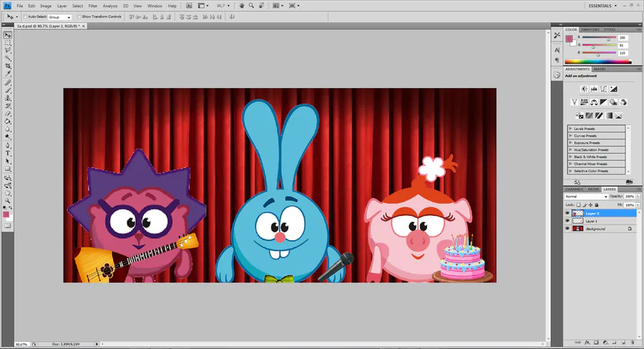Add a Brightness/Contrast adjustment
Image resolution: width=644 pixels, height=349 pixels.
click(584, 89)
